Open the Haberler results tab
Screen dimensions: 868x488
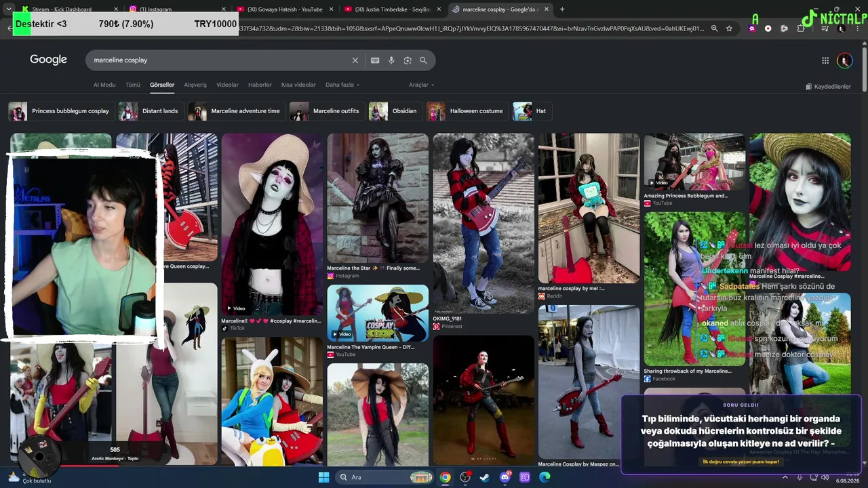click(x=260, y=85)
